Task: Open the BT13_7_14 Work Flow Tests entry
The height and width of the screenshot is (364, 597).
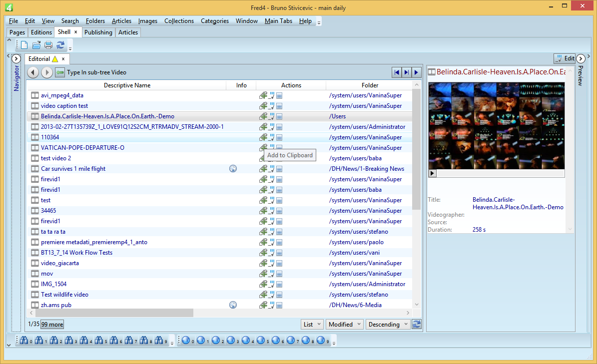Action: (x=76, y=253)
